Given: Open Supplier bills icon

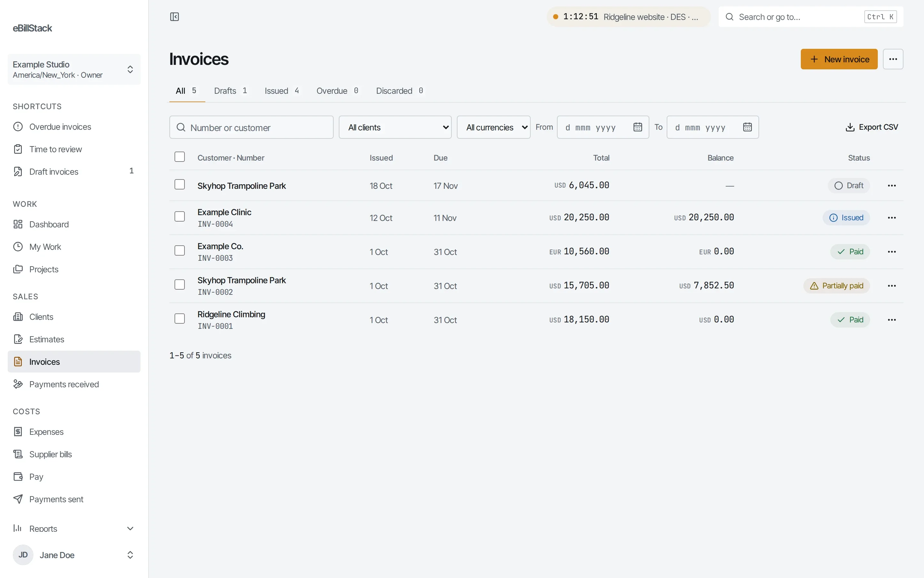Looking at the screenshot, I should [18, 454].
